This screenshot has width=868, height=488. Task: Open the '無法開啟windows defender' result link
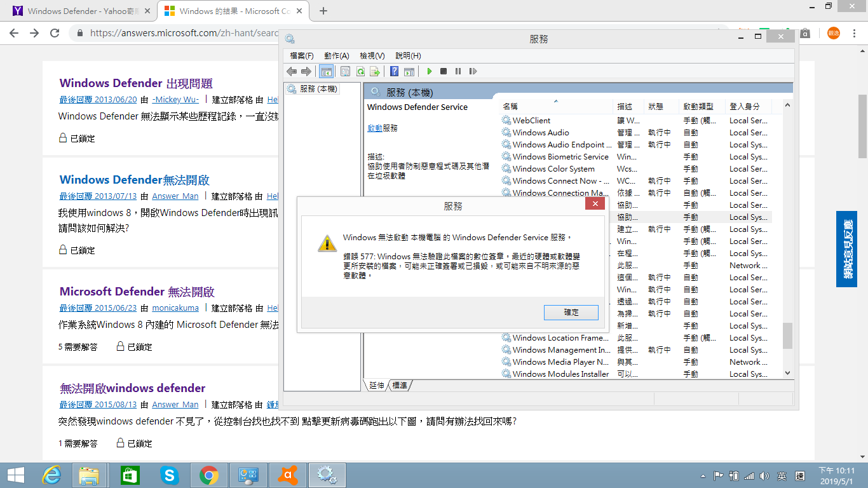click(133, 388)
